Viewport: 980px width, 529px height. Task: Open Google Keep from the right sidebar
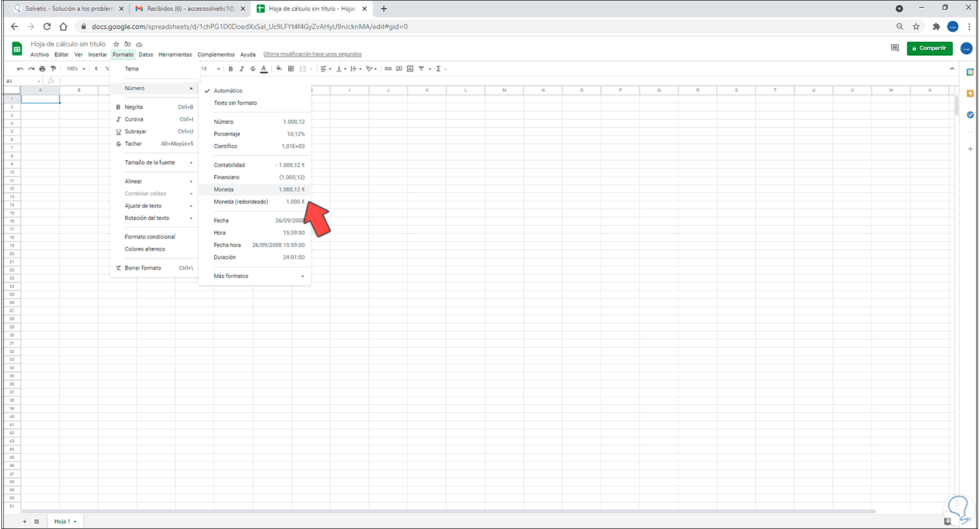point(971,94)
